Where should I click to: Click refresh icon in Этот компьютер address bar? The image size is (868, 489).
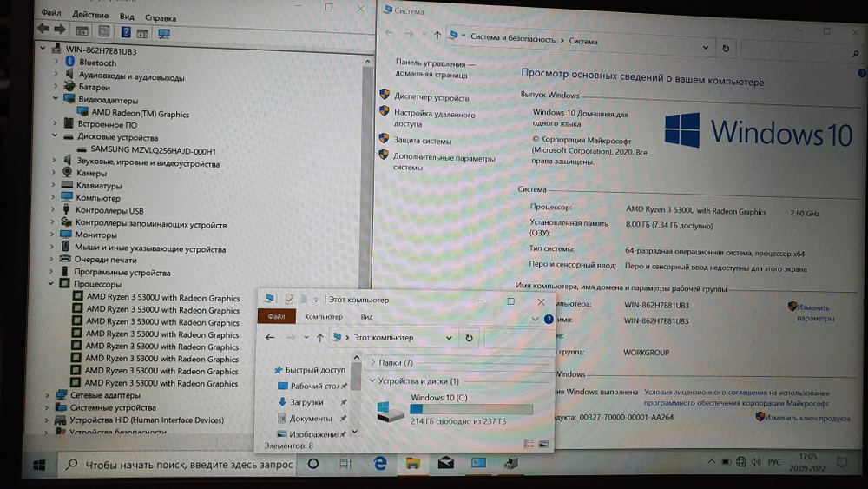coord(469,338)
